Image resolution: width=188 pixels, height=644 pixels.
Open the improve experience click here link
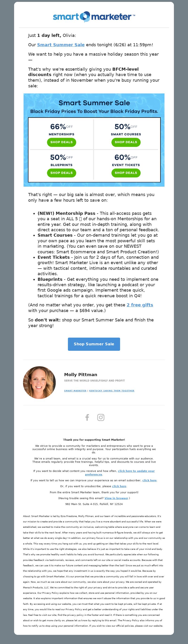[x=149, y=480]
